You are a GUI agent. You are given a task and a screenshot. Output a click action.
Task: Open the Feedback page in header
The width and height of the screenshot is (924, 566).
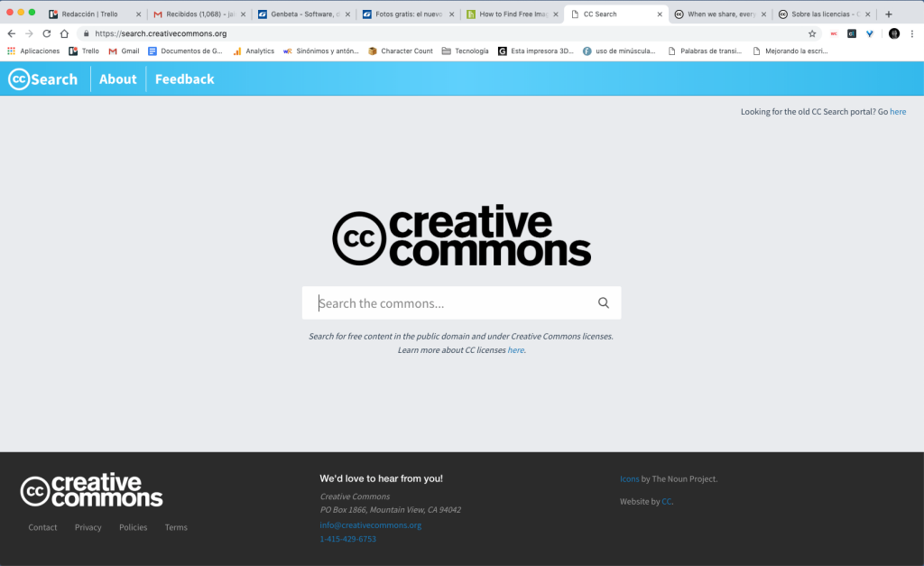click(x=184, y=79)
